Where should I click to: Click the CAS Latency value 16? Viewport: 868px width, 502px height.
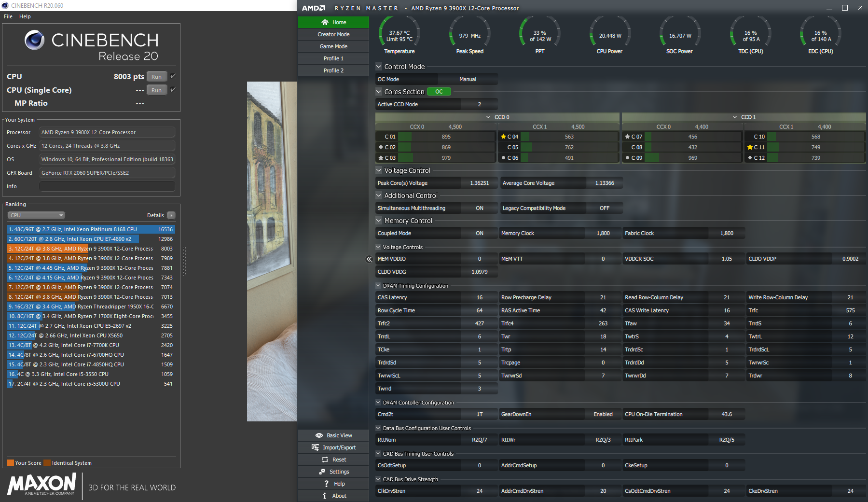[480, 297]
